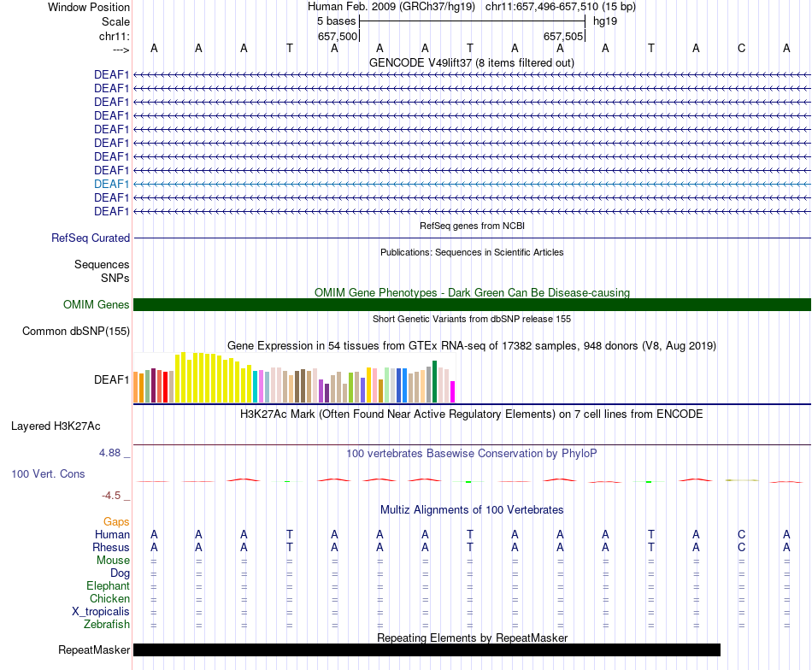Click the cyan bar in GTEx expression chart
The height and width of the screenshot is (670, 812).
pos(256,387)
